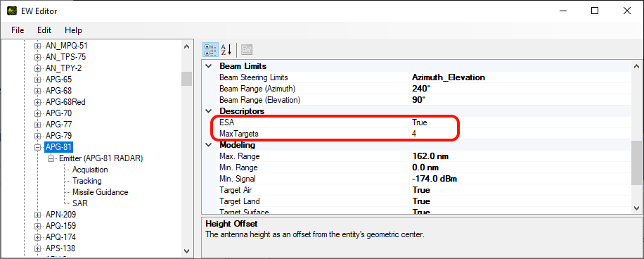Select the APG-70 tree item
The width and height of the screenshot is (644, 259).
click(59, 113)
